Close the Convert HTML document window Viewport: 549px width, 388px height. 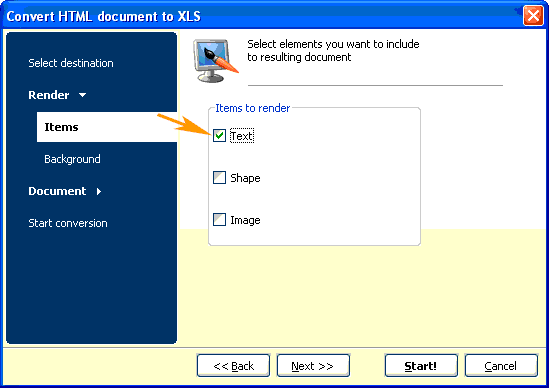click(x=533, y=16)
